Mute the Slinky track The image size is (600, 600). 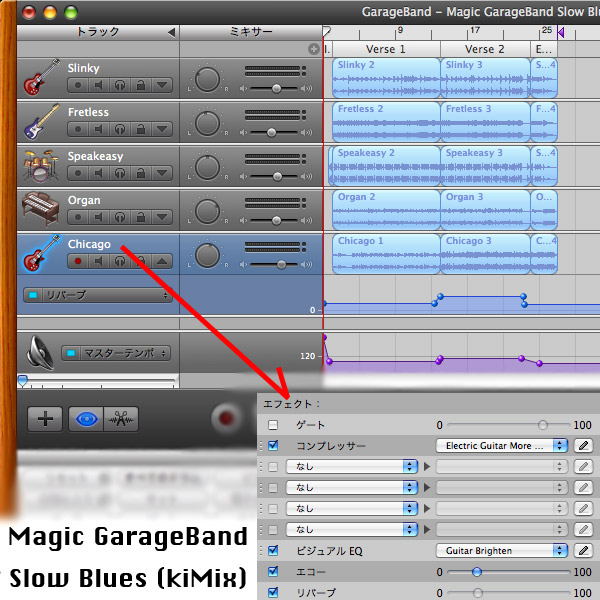point(99,85)
